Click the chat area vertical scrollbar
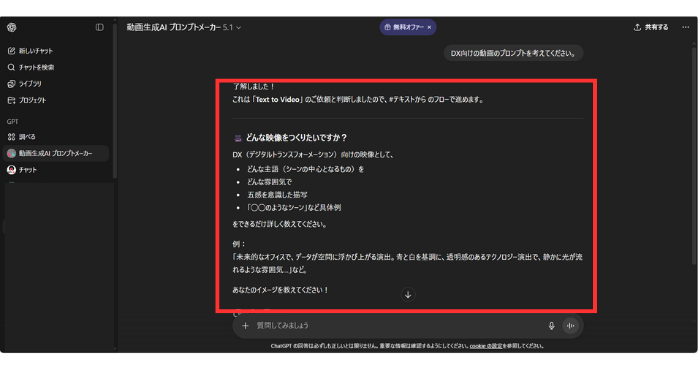The height and width of the screenshot is (365, 698). (x=695, y=156)
